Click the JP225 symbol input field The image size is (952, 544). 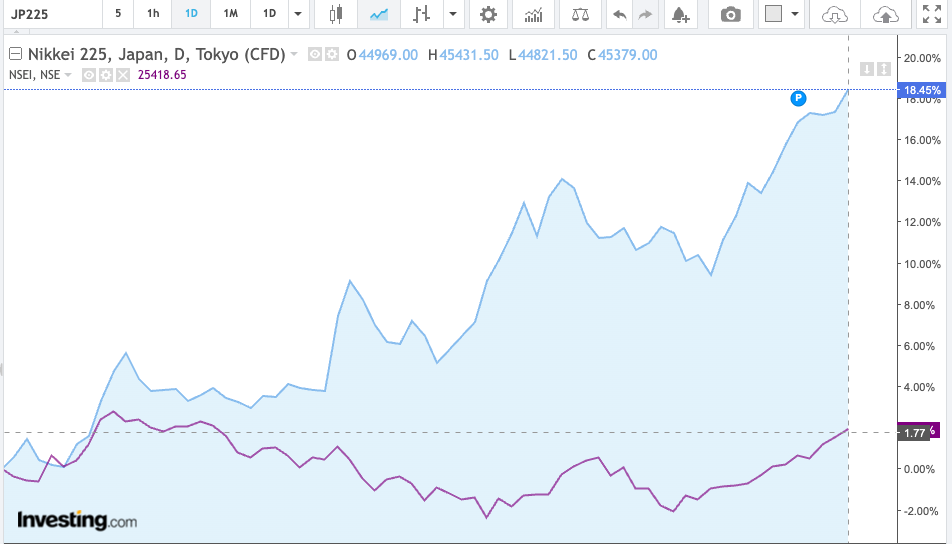coord(50,14)
